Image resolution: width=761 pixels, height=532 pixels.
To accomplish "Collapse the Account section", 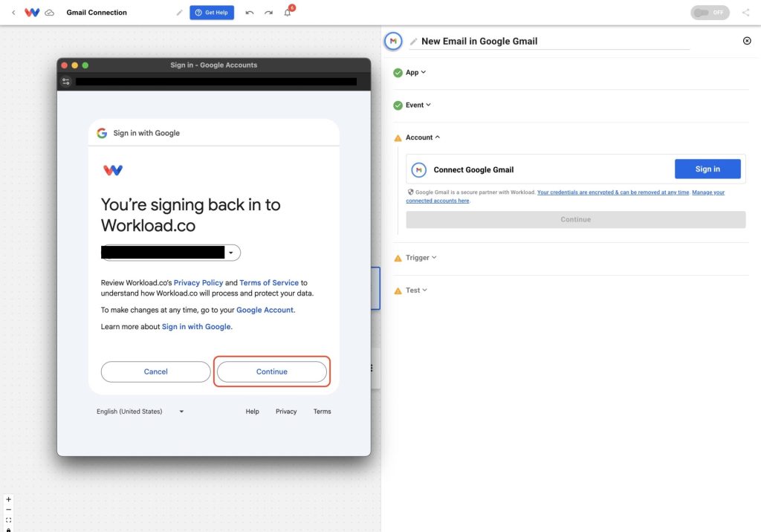I will (x=423, y=137).
